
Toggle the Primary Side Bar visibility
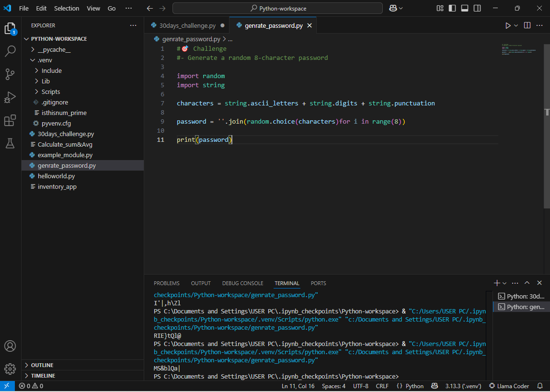pos(452,8)
